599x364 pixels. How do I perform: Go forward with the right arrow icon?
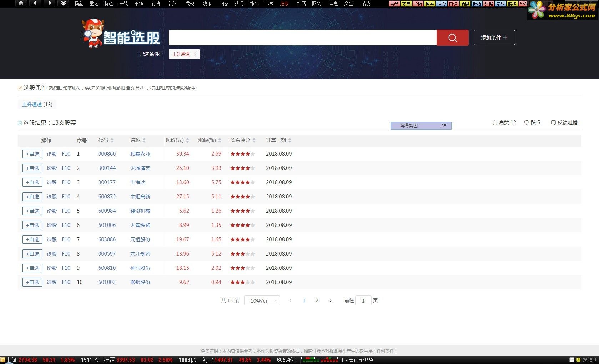(x=49, y=3)
